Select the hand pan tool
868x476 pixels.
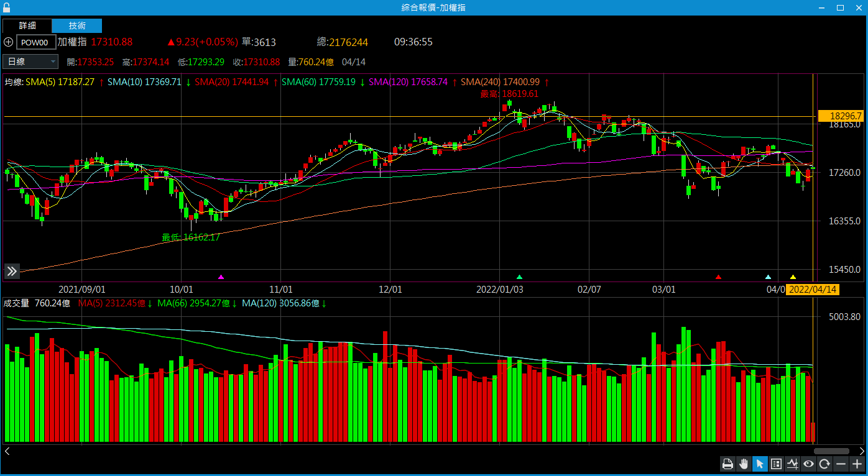(x=744, y=464)
